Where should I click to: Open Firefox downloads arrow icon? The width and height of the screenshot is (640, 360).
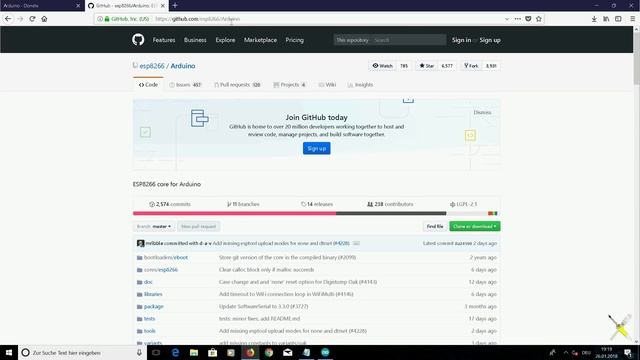click(x=594, y=19)
